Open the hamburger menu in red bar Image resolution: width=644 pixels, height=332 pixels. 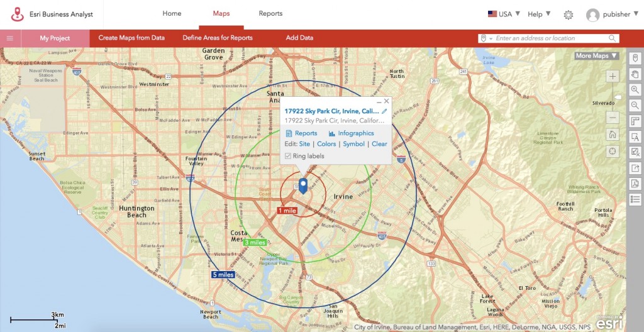click(10, 38)
